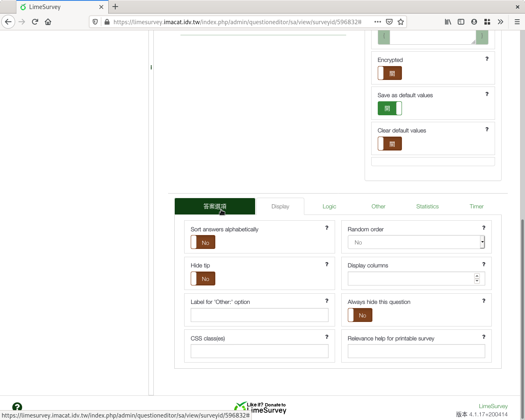This screenshot has height=420, width=525.
Task: Click the green left brace button
Action: (384, 37)
